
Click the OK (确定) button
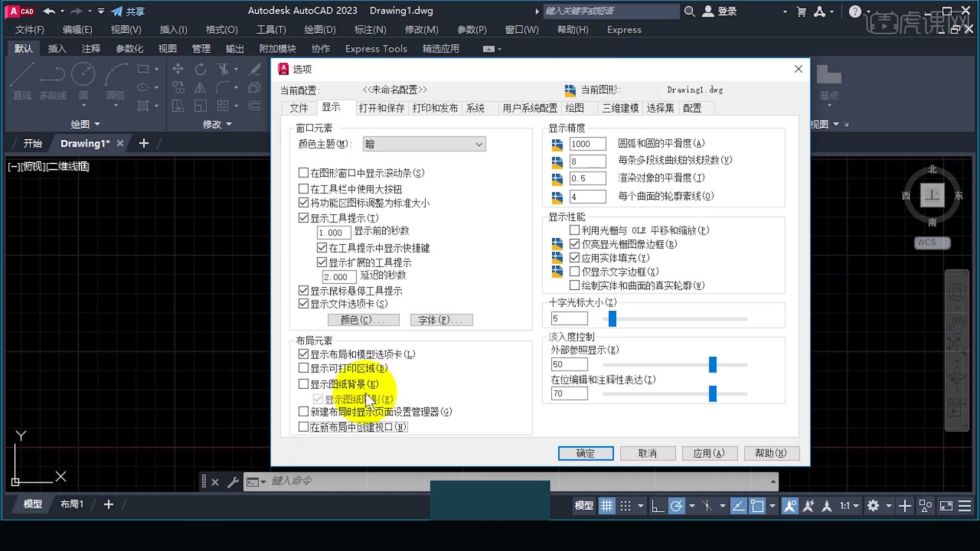tap(585, 453)
